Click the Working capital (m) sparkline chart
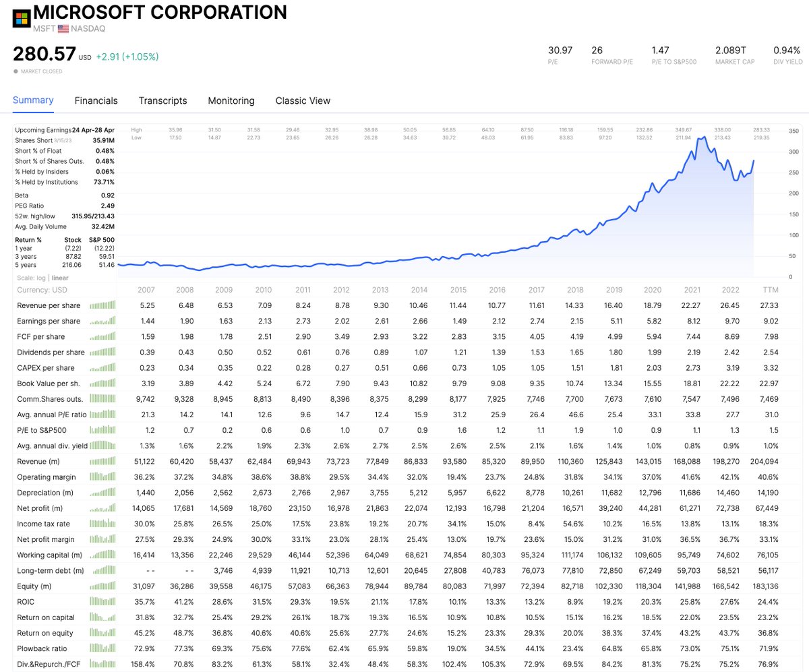The height and width of the screenshot is (672, 809). click(x=102, y=554)
